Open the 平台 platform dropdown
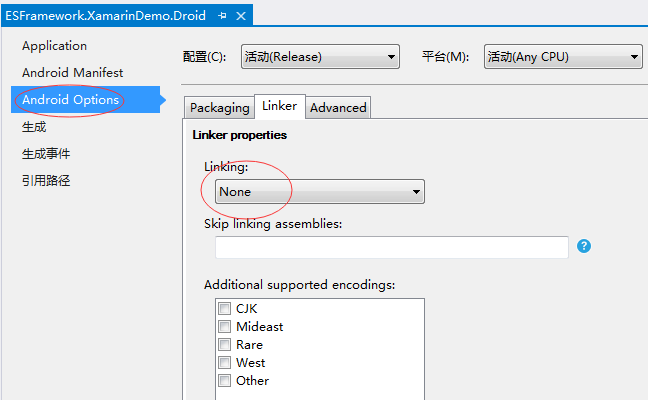Screen dimensions: 648x400 [x=562, y=57]
